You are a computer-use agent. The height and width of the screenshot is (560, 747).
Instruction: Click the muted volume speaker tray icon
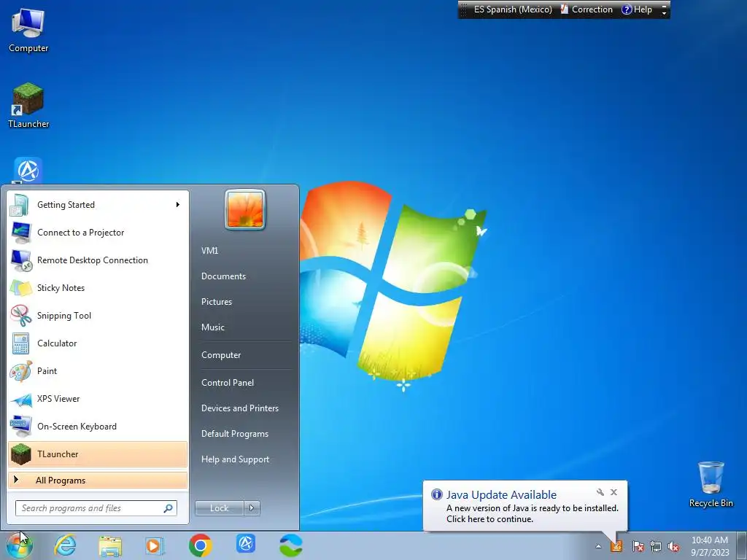point(673,546)
